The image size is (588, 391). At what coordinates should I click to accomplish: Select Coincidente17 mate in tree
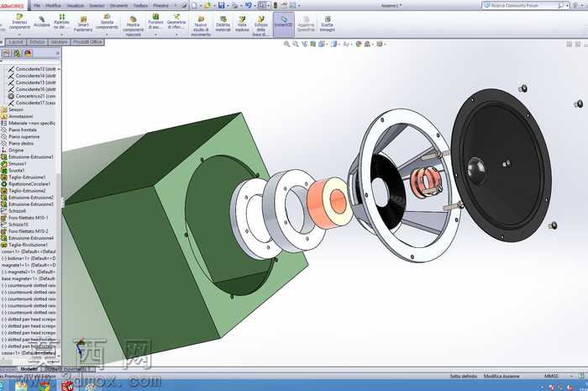click(32, 103)
